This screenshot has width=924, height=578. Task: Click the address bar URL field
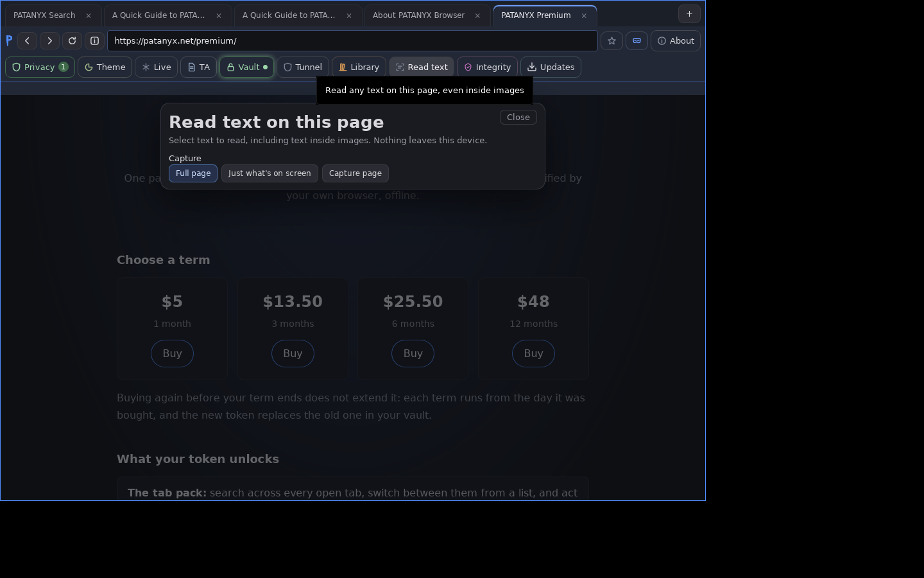pyautogui.click(x=352, y=40)
